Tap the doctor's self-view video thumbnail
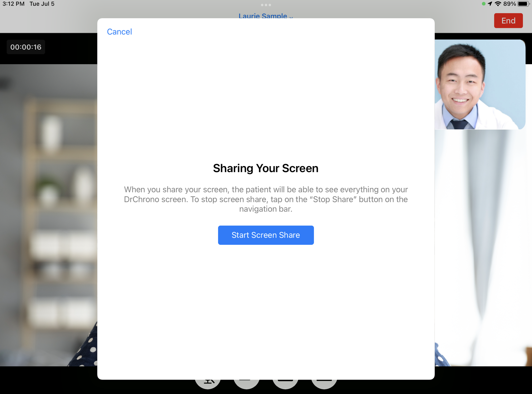This screenshot has width=532, height=394. (x=480, y=84)
